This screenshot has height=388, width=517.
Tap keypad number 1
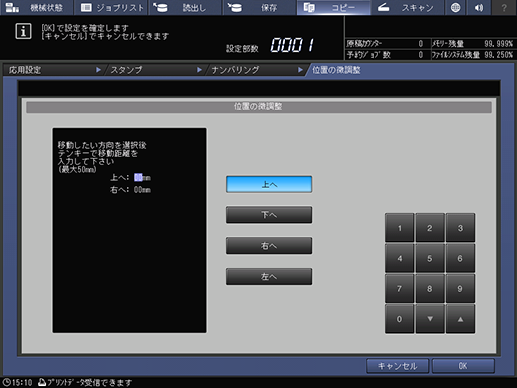pos(399,228)
